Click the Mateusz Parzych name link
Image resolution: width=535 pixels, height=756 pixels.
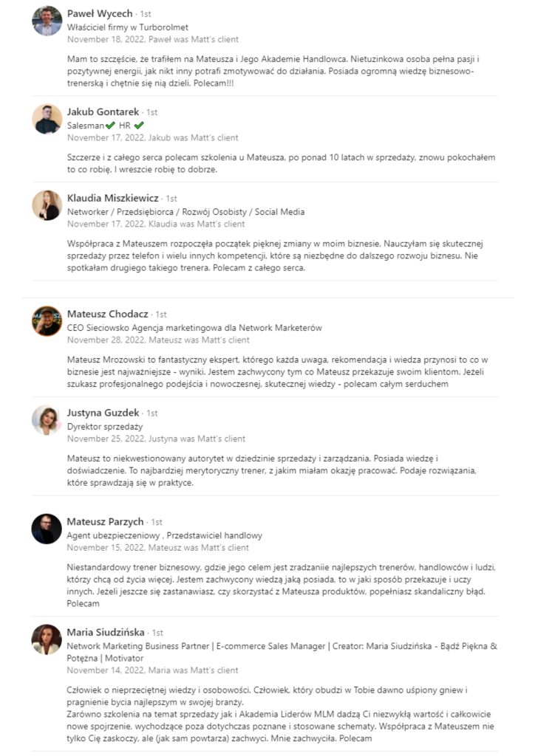[105, 522]
